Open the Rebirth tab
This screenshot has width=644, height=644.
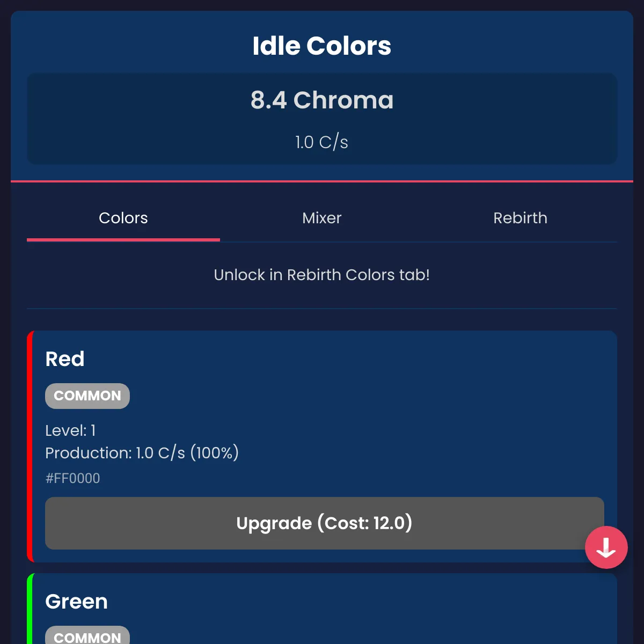(x=520, y=218)
